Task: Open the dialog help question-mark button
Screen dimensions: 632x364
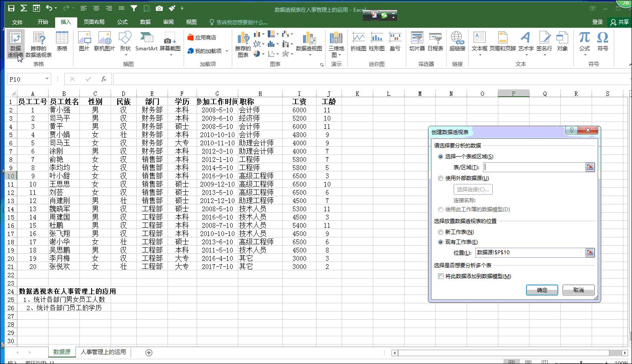Action: pos(572,131)
